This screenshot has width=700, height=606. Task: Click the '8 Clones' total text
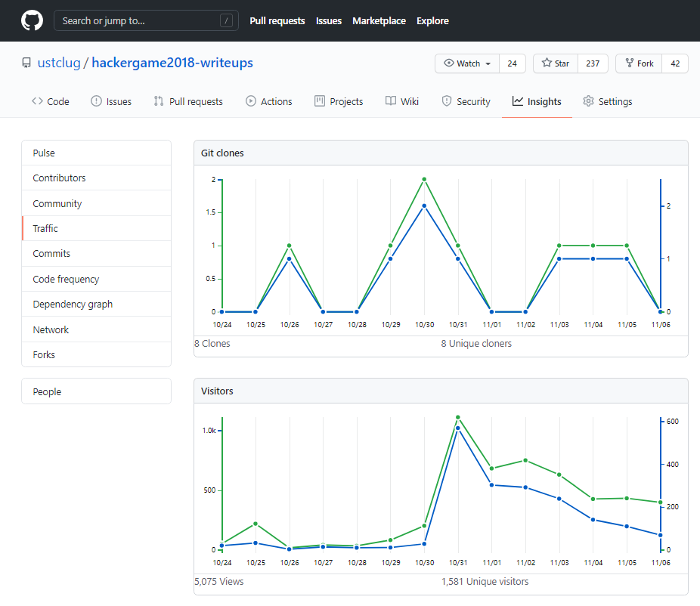pyautogui.click(x=212, y=344)
